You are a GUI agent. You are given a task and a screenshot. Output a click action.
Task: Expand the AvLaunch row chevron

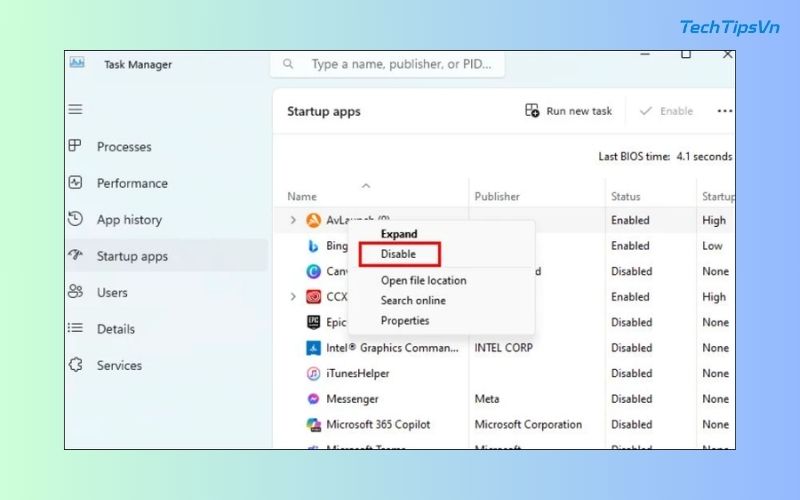293,220
